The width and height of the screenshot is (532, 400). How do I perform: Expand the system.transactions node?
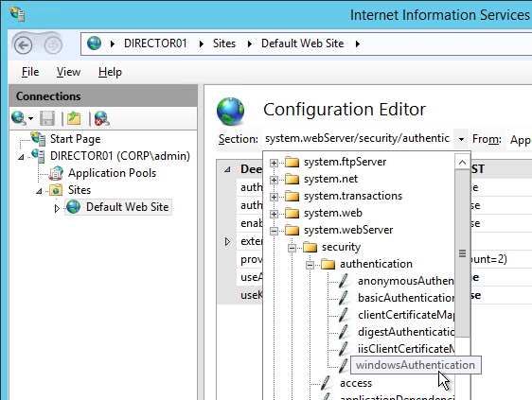pos(274,197)
